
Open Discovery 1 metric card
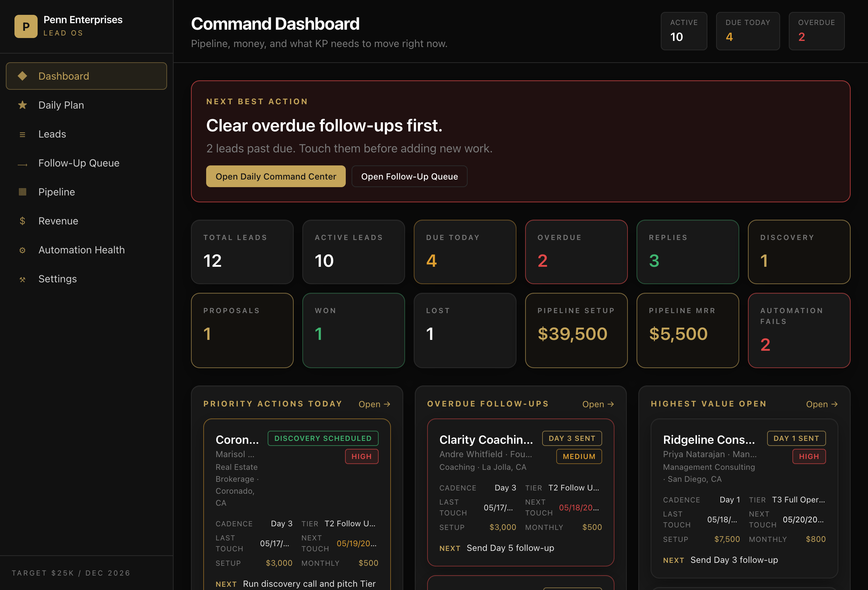point(799,252)
